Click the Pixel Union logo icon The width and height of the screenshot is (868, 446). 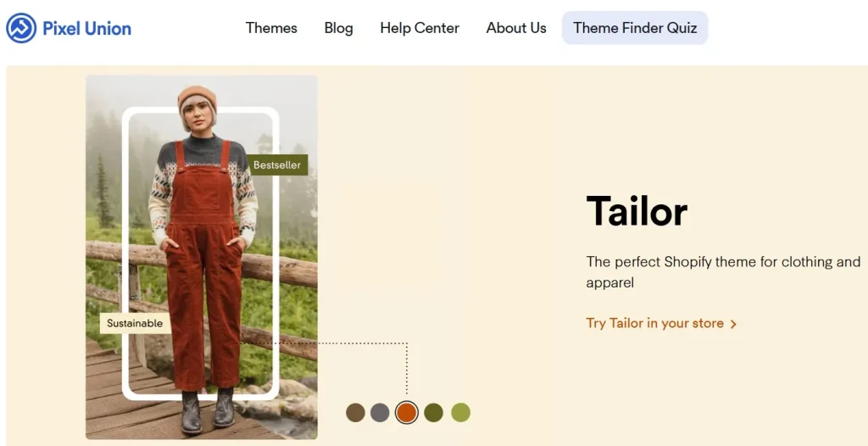[21, 28]
